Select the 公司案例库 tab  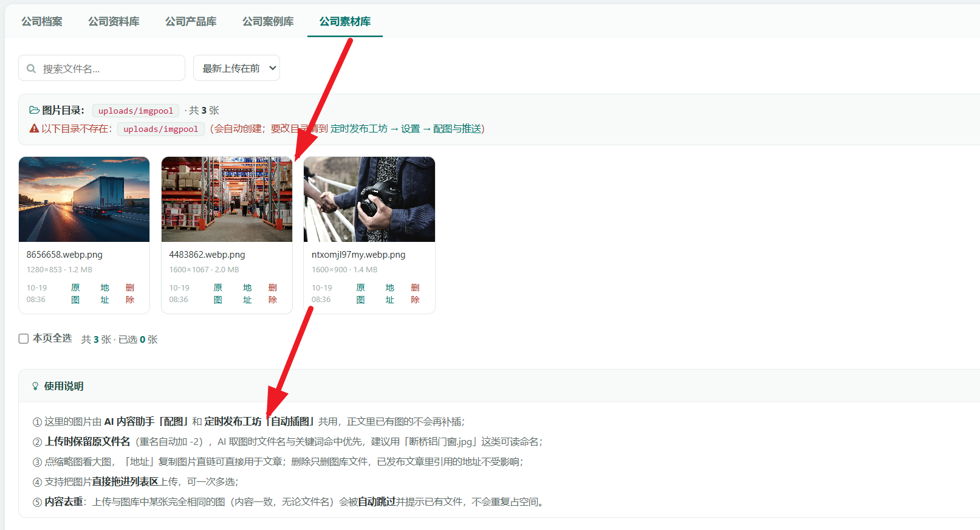[268, 21]
